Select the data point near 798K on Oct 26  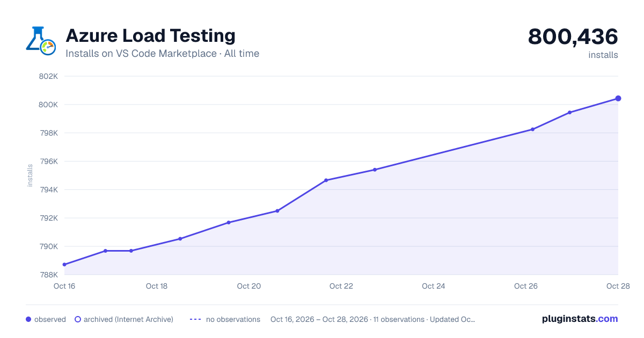[x=532, y=129]
